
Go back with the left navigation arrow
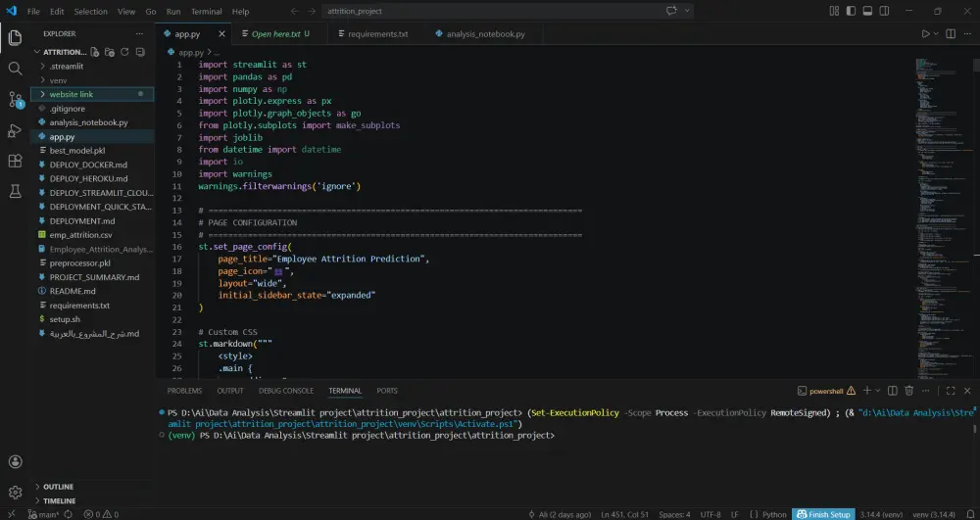click(x=295, y=11)
